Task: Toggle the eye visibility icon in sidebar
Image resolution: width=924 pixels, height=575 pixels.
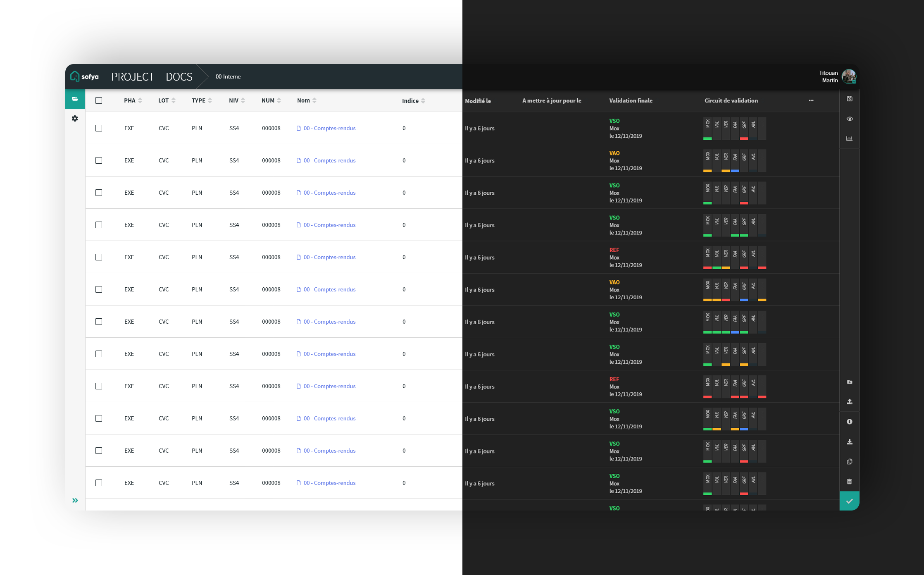Action: coord(850,119)
